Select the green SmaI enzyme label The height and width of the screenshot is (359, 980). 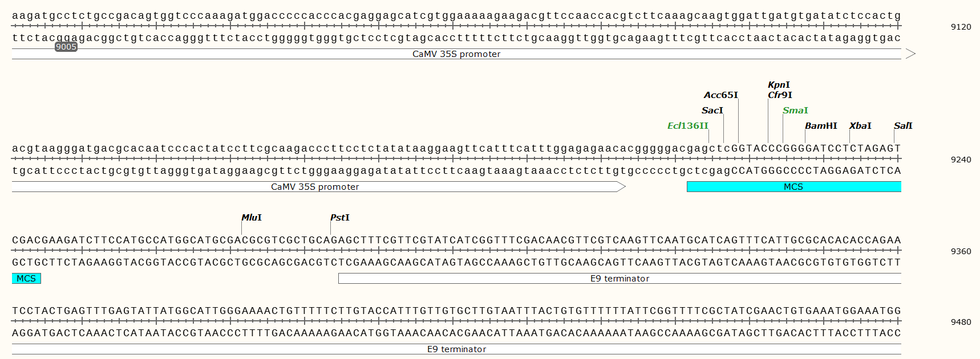click(795, 111)
